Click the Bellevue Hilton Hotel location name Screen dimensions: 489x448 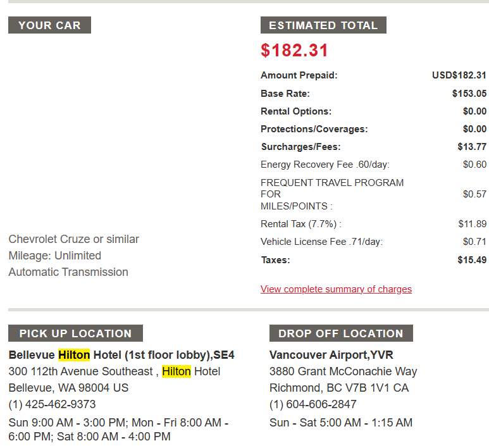(121, 355)
